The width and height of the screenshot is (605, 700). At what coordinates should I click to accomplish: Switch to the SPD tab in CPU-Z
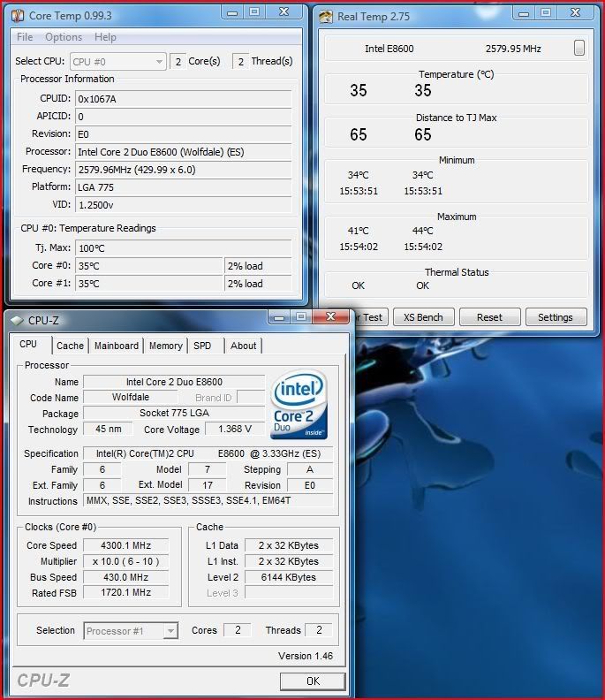[x=202, y=346]
